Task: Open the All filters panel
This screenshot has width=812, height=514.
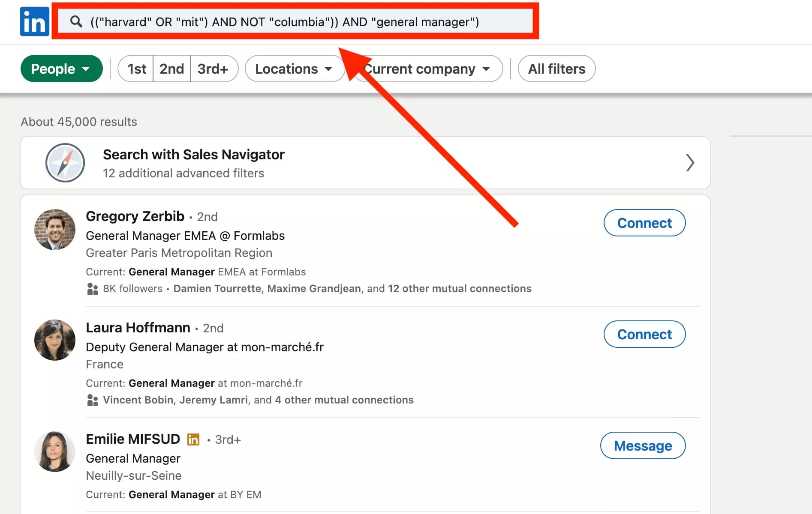Action: [x=556, y=69]
